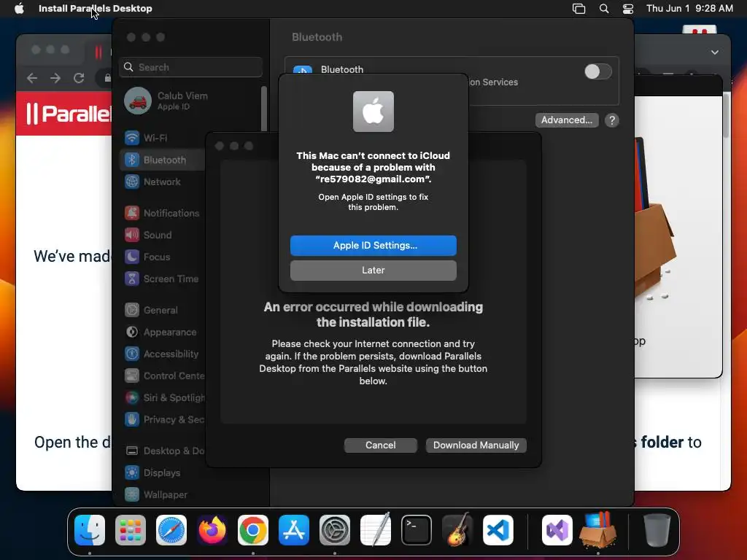Open Trash from the Dock
The width and height of the screenshot is (747, 560).
pos(657,530)
